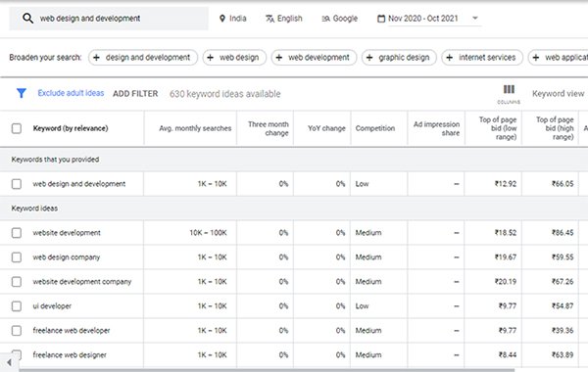Click the blue filter funnel icon
The width and height of the screenshot is (588, 372).
22,93
